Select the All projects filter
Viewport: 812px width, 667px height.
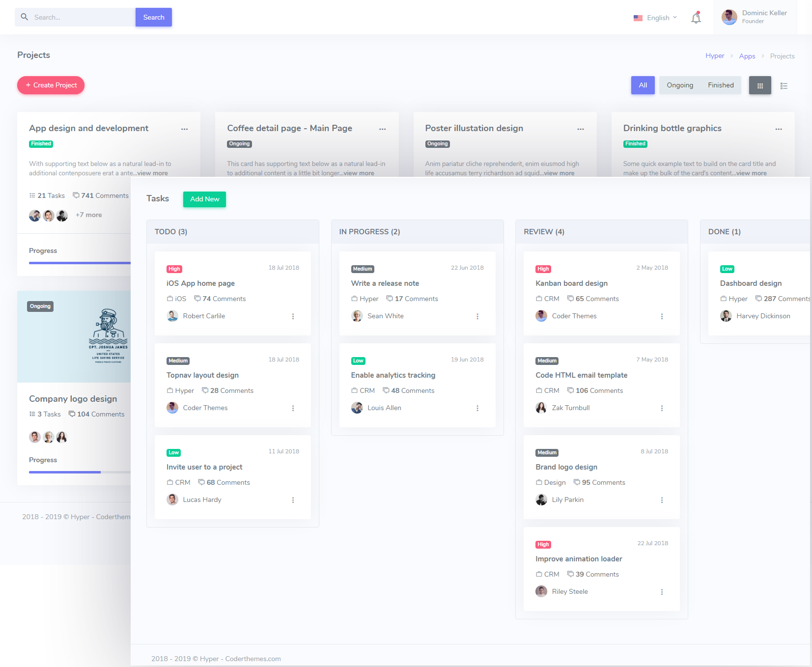[x=643, y=85]
